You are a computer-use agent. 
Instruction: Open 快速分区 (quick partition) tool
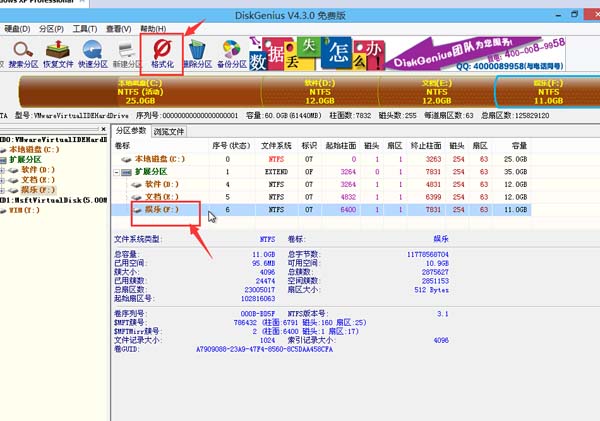(93, 54)
